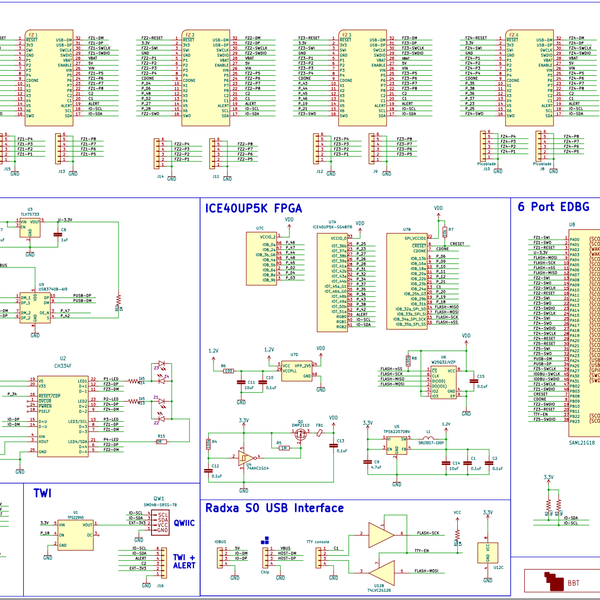Select the C14 10uF capacitor
Screen dimensions: 600x600
(445, 463)
